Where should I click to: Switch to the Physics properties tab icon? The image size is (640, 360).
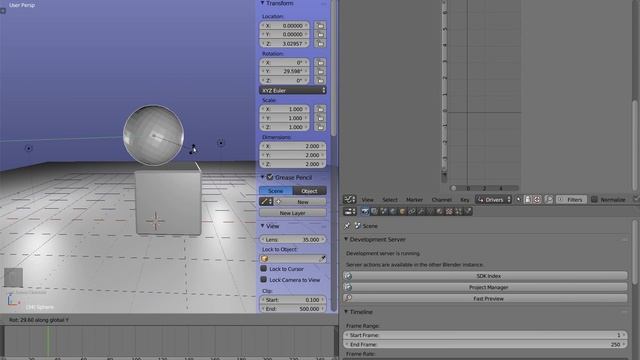point(468,211)
